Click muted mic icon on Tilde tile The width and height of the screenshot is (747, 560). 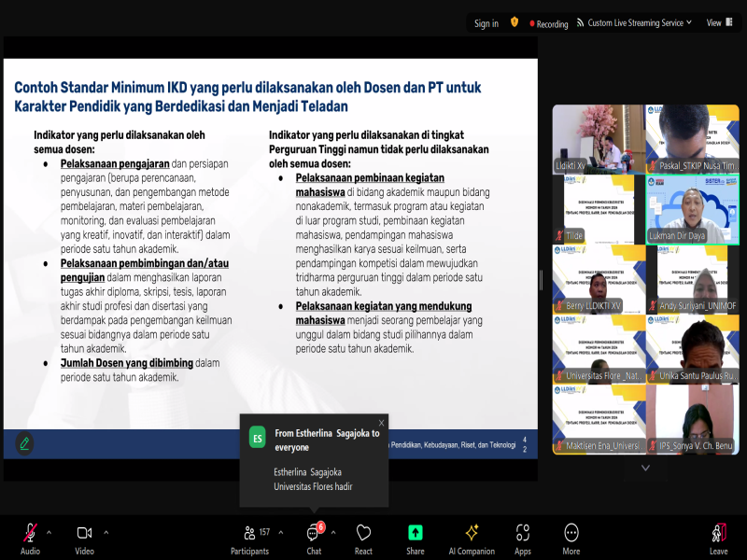[x=559, y=236]
